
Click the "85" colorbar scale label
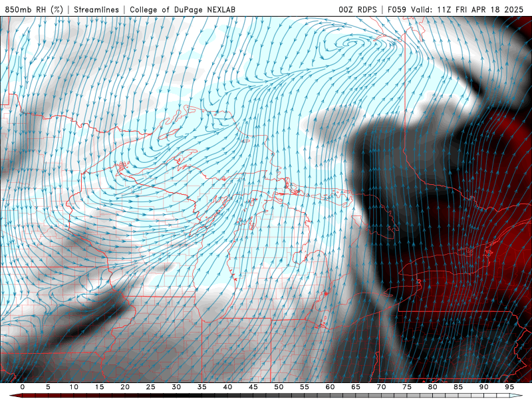[458, 387]
